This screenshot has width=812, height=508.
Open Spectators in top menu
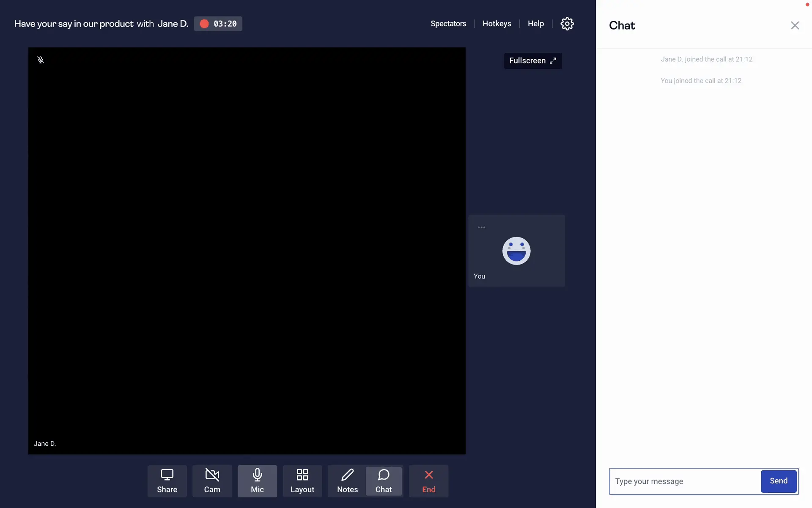click(x=448, y=24)
